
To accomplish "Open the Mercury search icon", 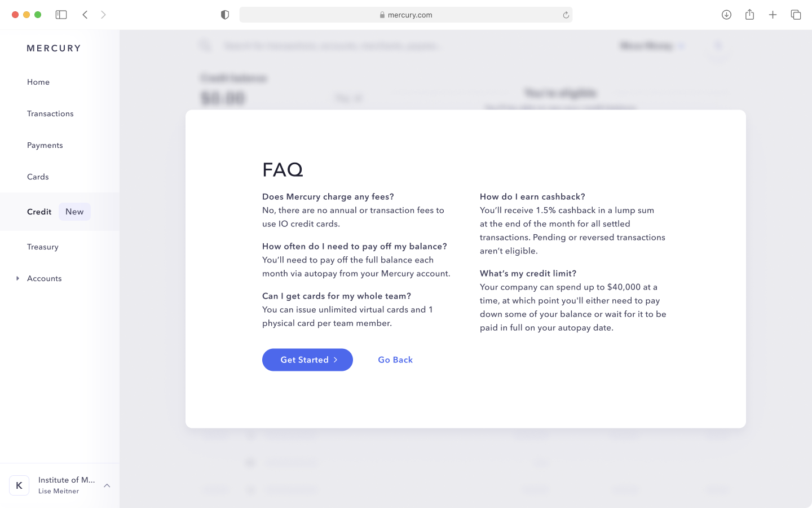I will [205, 45].
